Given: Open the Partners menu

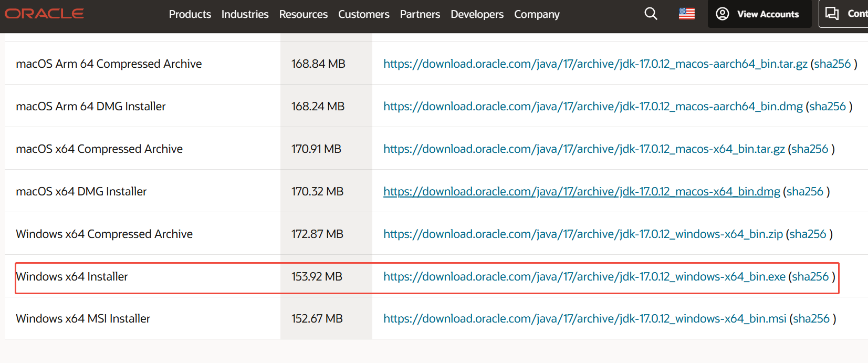Looking at the screenshot, I should (420, 14).
